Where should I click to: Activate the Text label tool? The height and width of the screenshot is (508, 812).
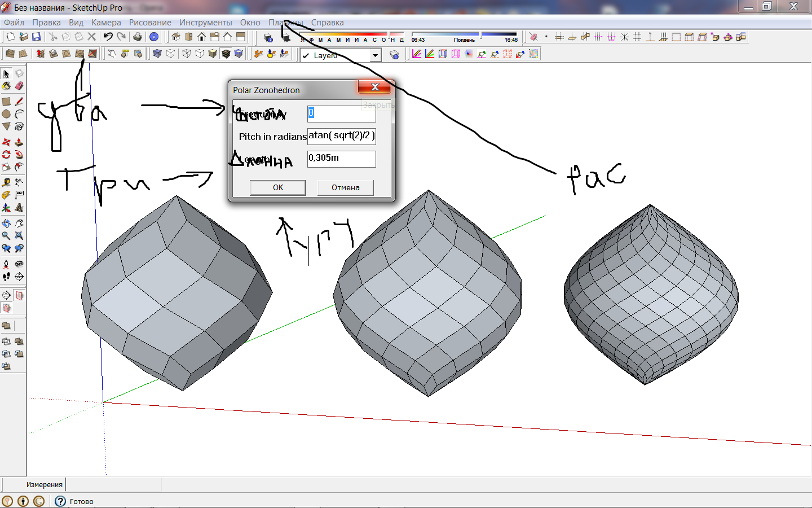(x=19, y=195)
